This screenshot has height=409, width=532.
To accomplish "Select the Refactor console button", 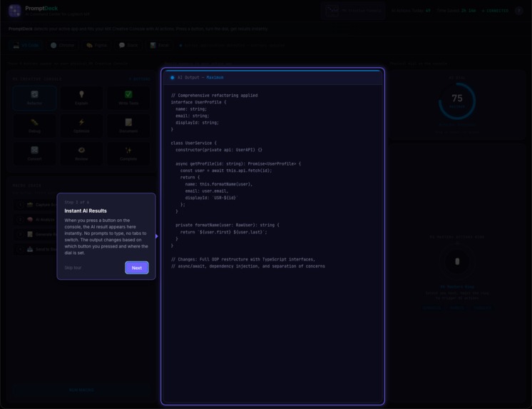I will pos(35,98).
